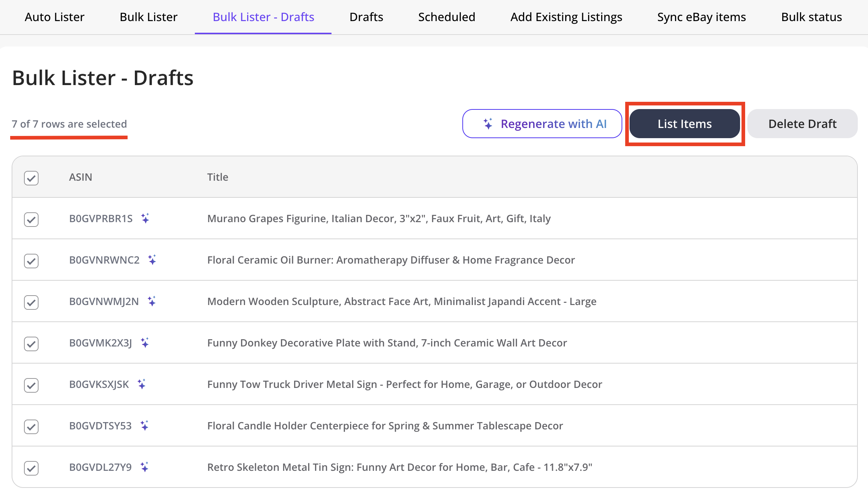Click AI sparkle icon beside B0GVNWMJ2N
The width and height of the screenshot is (868, 493).
pyautogui.click(x=152, y=301)
